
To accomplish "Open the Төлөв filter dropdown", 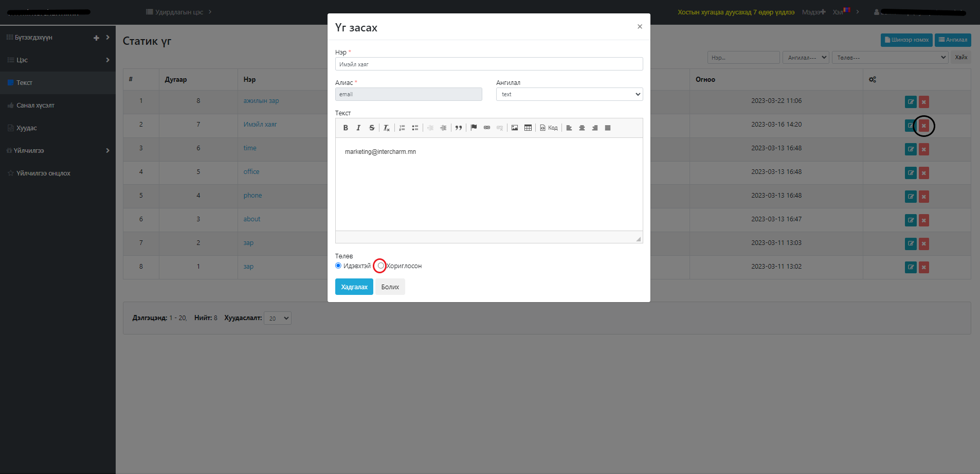I will point(890,58).
